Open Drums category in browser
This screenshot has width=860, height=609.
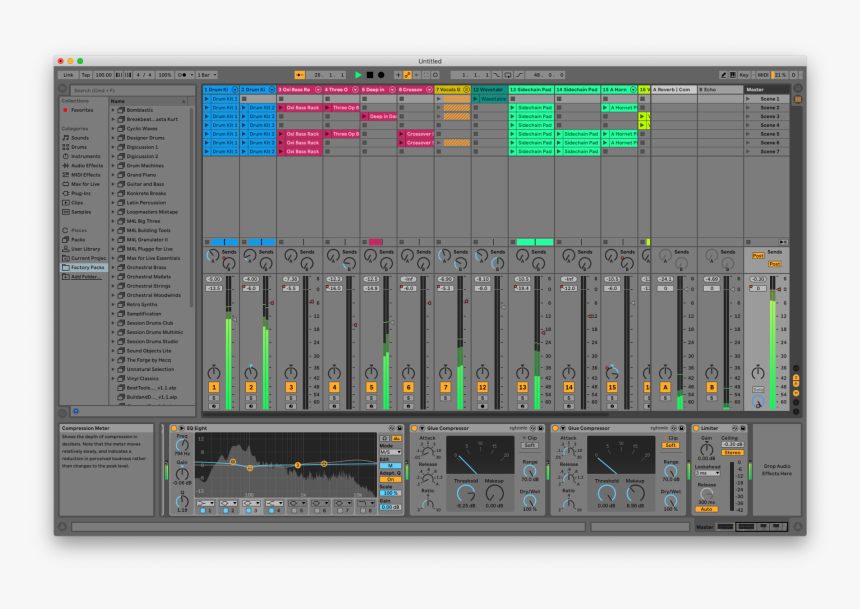[78, 147]
